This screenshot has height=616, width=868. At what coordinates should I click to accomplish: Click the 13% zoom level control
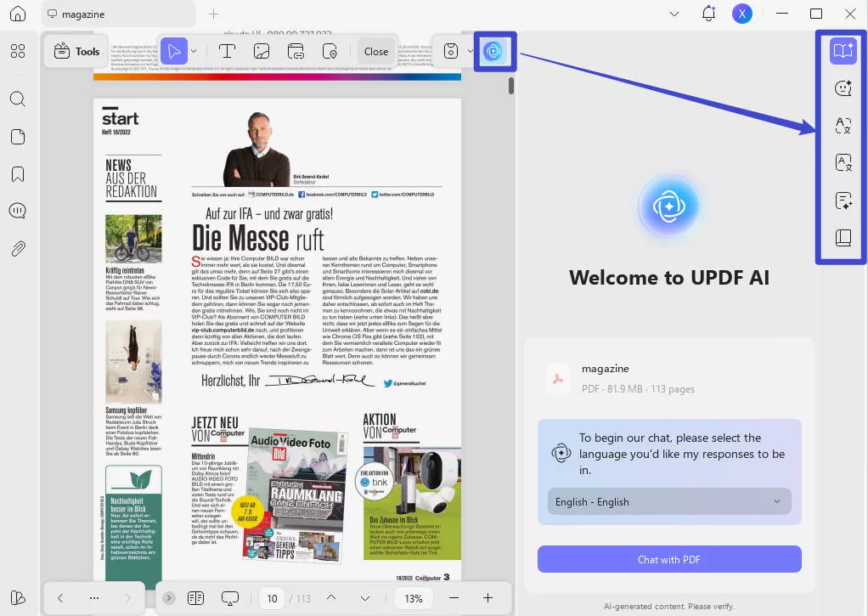(413, 598)
